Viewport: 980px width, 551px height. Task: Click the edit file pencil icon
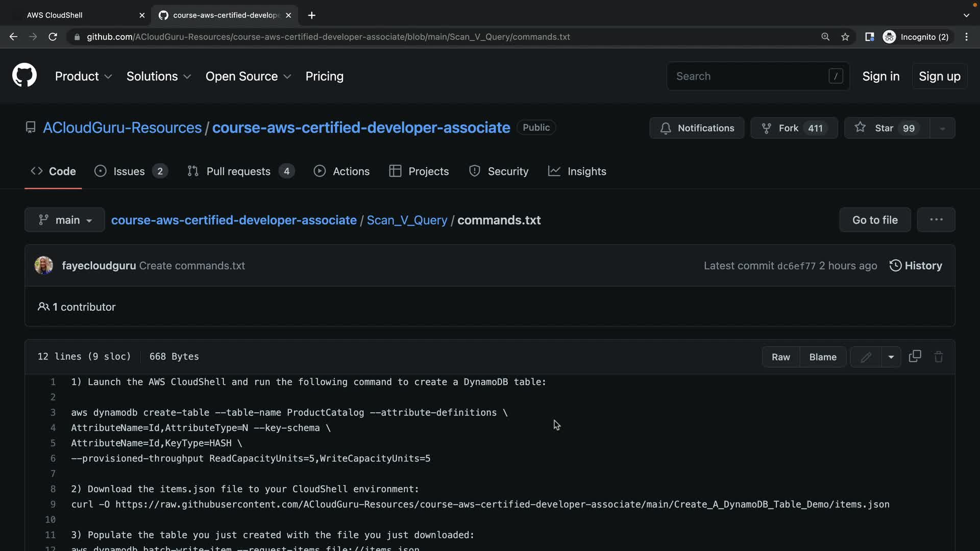pos(866,357)
